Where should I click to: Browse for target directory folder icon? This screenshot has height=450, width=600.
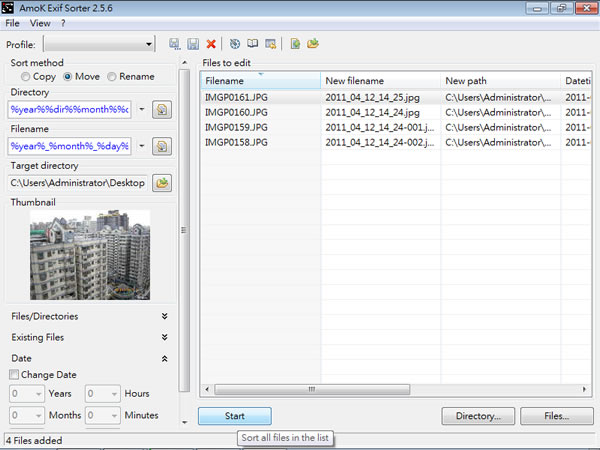click(x=162, y=182)
